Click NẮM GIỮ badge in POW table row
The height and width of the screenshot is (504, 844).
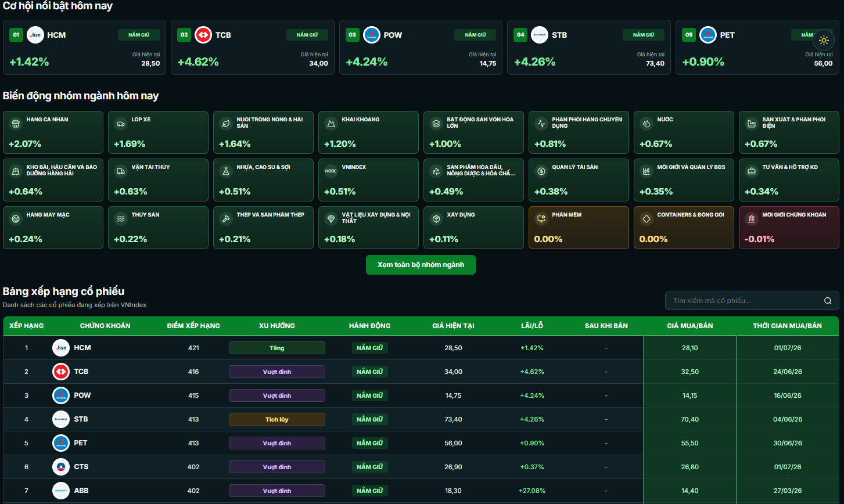click(x=369, y=395)
